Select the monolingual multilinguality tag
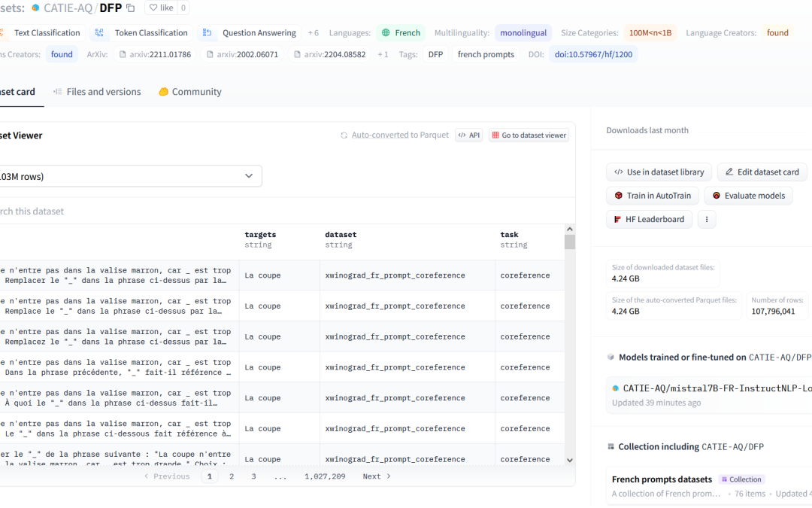 point(523,32)
